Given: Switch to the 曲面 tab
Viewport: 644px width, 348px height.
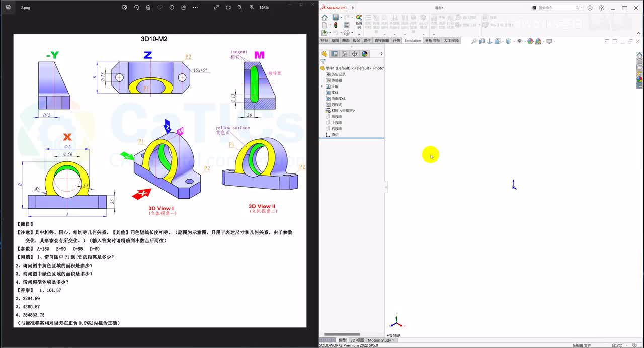Looking at the screenshot, I should tap(346, 40).
